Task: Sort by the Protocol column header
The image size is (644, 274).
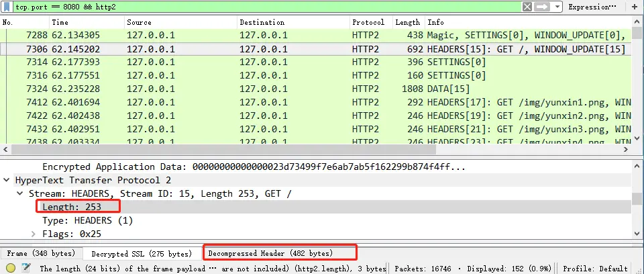Action: [371, 23]
